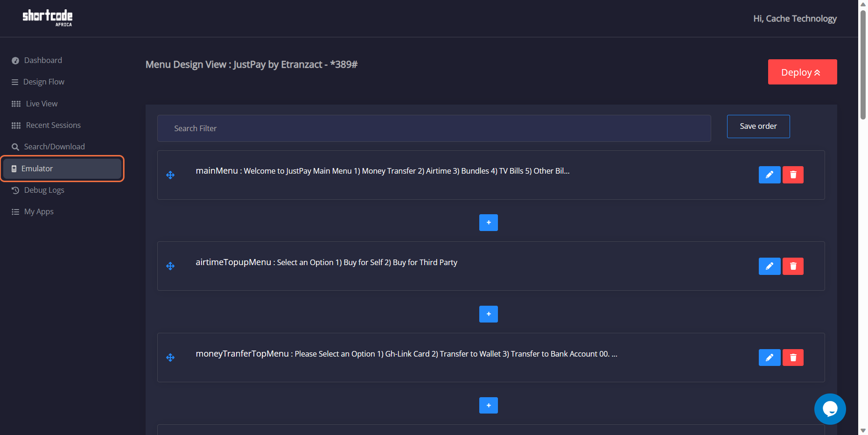Delete the moneyTranferTopMenu entry
Image resolution: width=868 pixels, height=435 pixels.
coord(793,358)
